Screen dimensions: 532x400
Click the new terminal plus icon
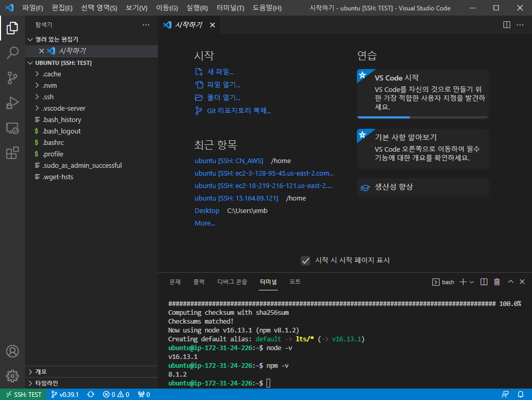463,282
